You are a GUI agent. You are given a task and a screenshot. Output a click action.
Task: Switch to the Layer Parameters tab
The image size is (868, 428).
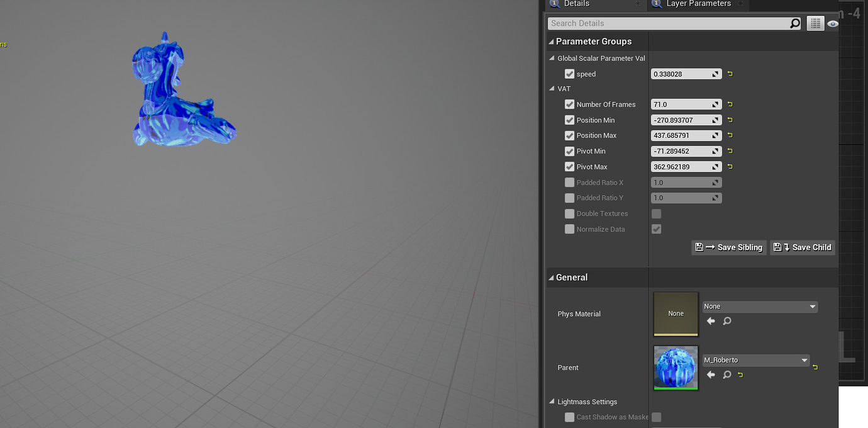coord(697,3)
